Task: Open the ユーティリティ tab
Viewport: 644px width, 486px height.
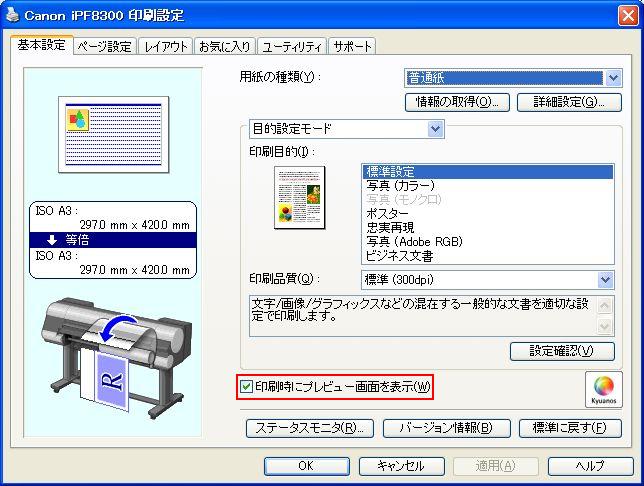Action: (x=292, y=46)
